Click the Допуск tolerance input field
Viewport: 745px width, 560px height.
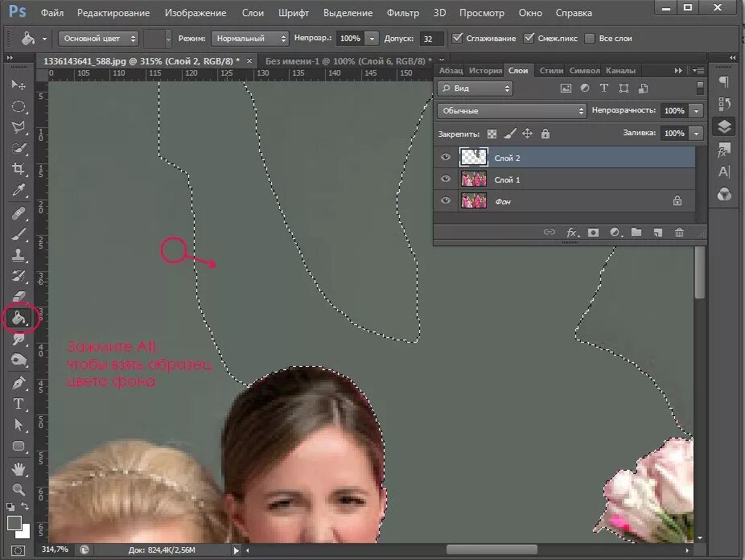[x=431, y=39]
